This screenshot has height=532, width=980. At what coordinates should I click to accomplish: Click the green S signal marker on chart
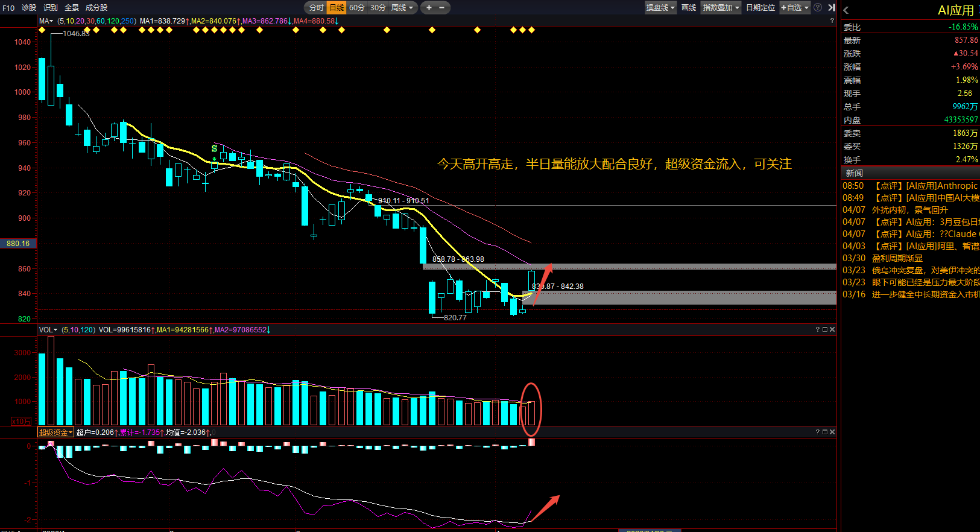[x=214, y=149]
